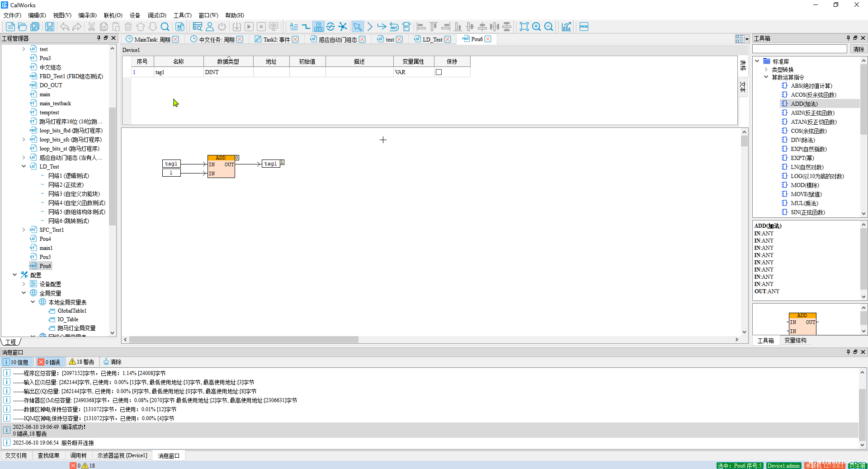Click the 清除 button in toolbox search
Image resolution: width=868 pixels, height=469 pixels.
[858, 49]
